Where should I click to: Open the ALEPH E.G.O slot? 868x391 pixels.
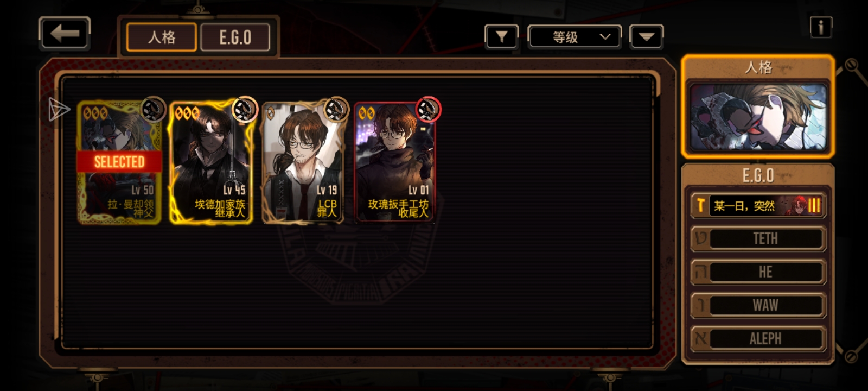click(x=758, y=338)
